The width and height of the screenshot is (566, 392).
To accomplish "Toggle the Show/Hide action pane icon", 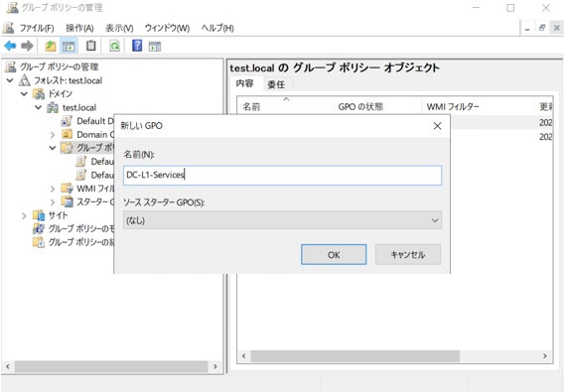I will pyautogui.click(x=155, y=47).
